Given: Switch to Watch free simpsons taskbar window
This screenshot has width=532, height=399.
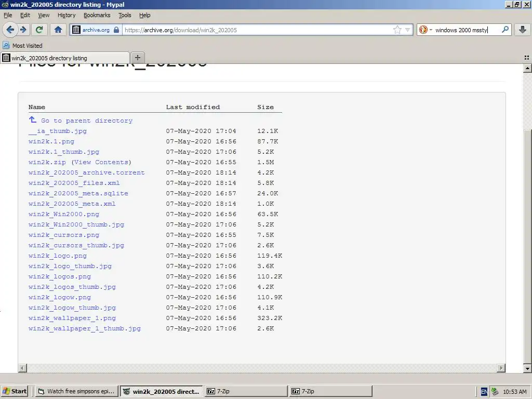Looking at the screenshot, I should (x=77, y=391).
